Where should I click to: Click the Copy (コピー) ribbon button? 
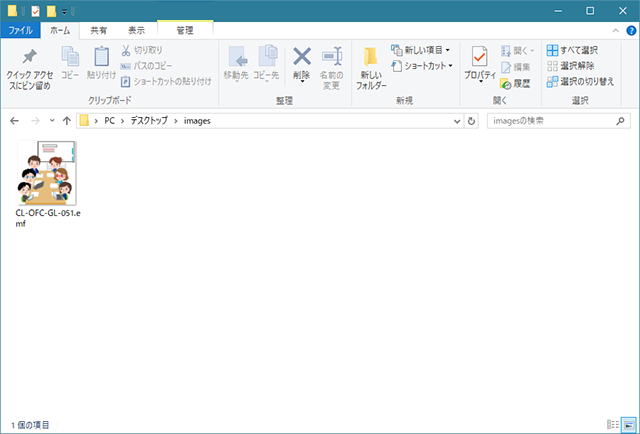[70, 62]
